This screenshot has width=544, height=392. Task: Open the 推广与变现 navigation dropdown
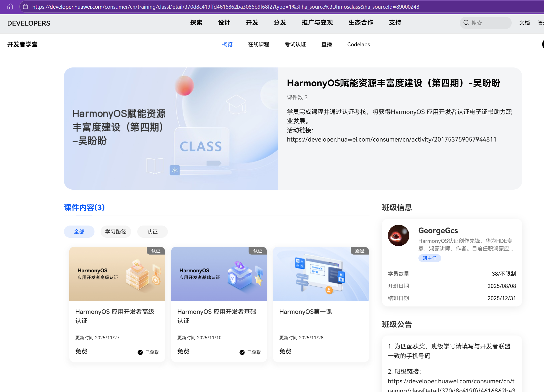click(317, 23)
